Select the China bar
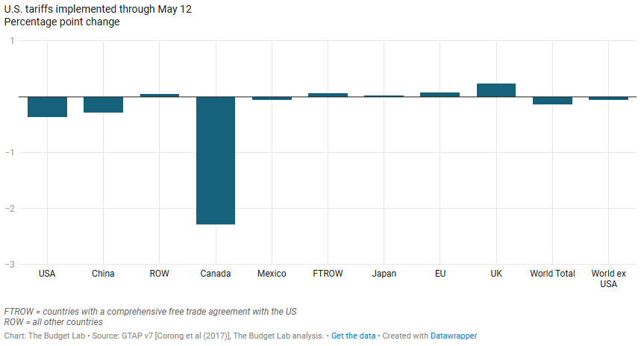Viewport: 644px width, 346px height. point(103,104)
